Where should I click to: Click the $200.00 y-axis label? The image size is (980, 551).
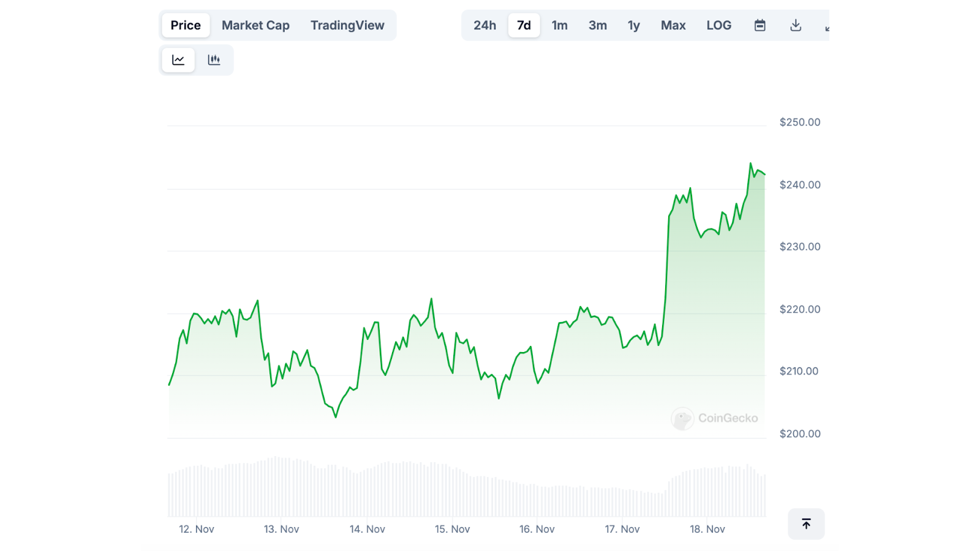800,433
